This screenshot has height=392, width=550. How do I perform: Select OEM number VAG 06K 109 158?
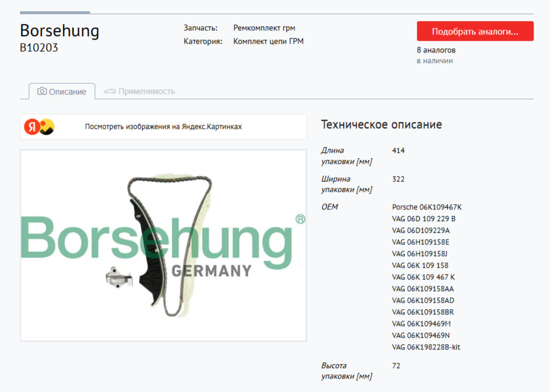[420, 265]
